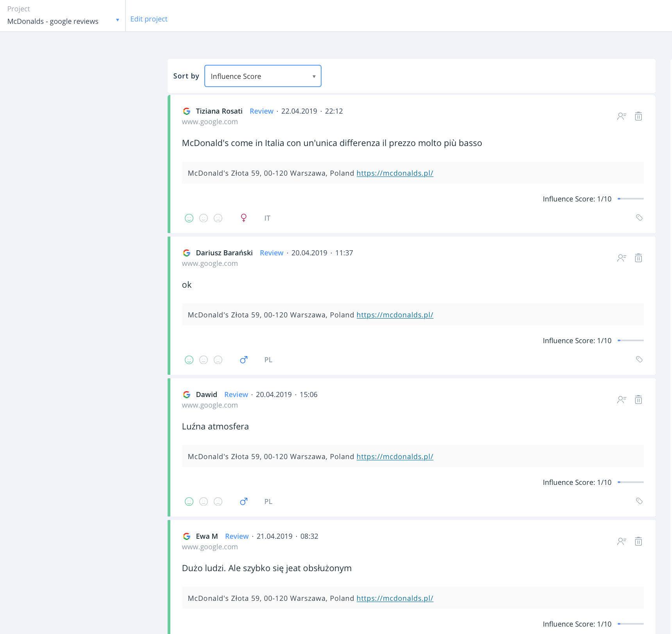The height and width of the screenshot is (634, 672).
Task: Click the IT language tag on Tiziana's review
Action: click(x=267, y=218)
